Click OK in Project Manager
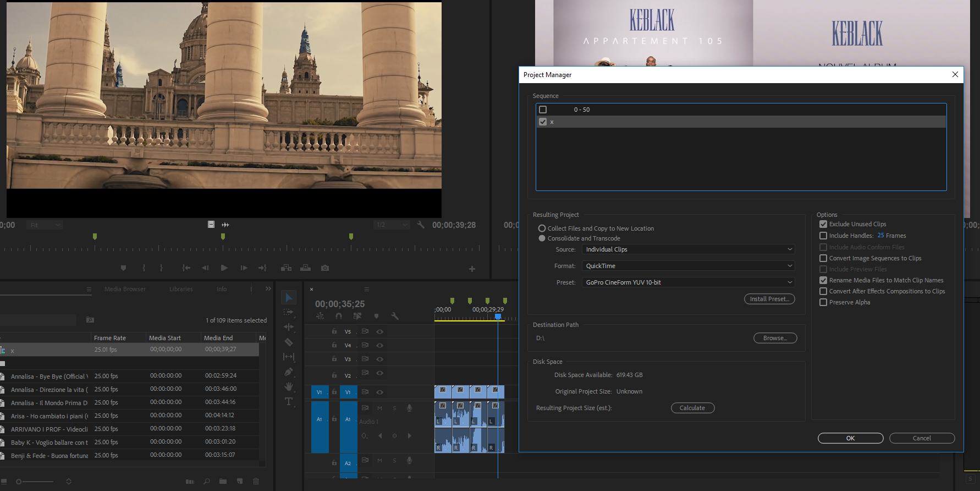980x491 pixels. pos(850,438)
